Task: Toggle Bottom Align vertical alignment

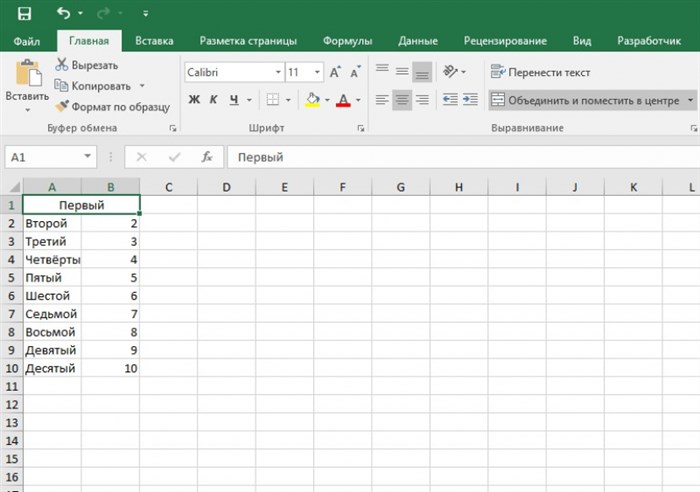Action: [x=421, y=71]
